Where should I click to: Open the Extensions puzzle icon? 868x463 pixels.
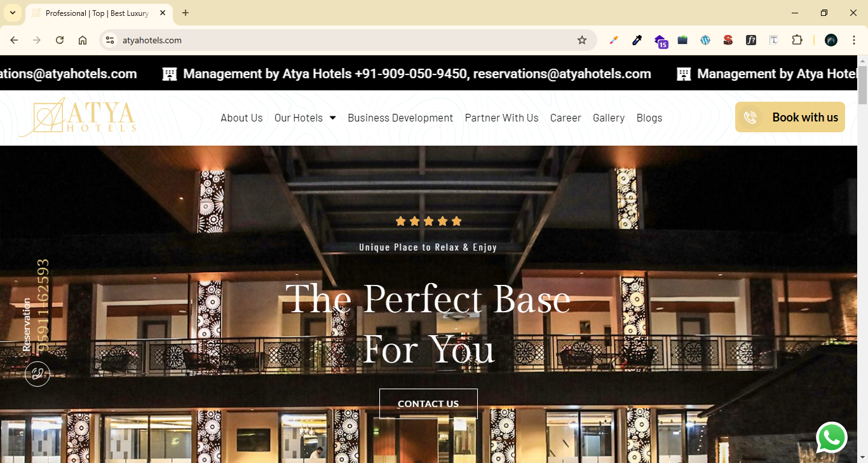coord(797,40)
